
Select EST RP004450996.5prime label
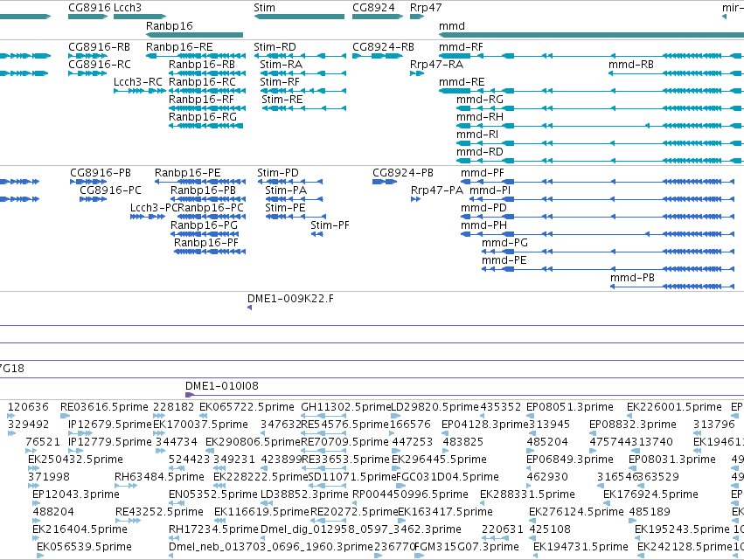[x=410, y=494]
